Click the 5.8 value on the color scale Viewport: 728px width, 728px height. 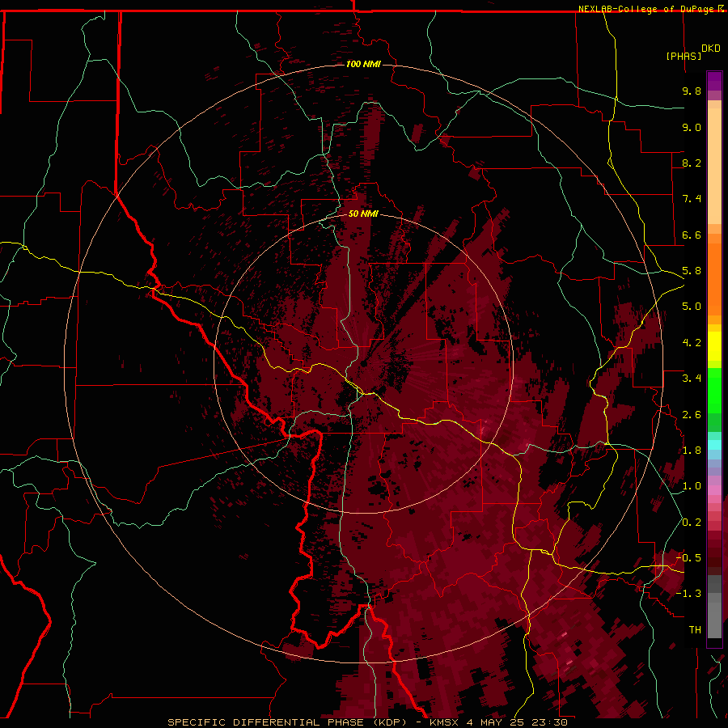pyautogui.click(x=692, y=271)
